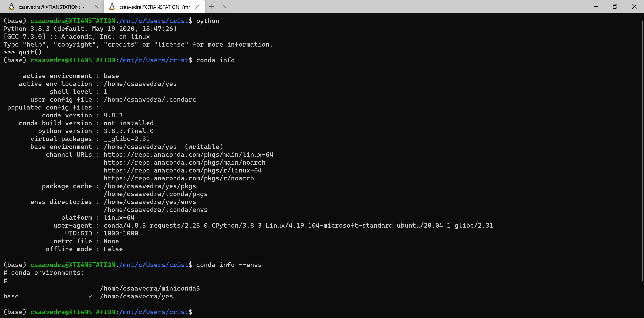The width and height of the screenshot is (644, 318).
Task: Restore down the terminal window
Action: (x=615, y=7)
